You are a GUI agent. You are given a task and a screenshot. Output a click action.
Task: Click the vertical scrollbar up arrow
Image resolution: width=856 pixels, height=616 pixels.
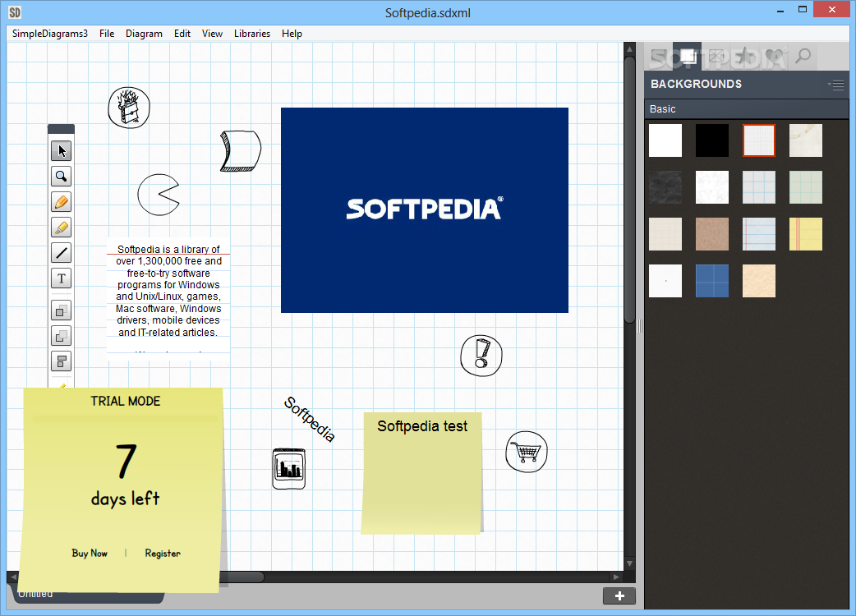[x=629, y=49]
